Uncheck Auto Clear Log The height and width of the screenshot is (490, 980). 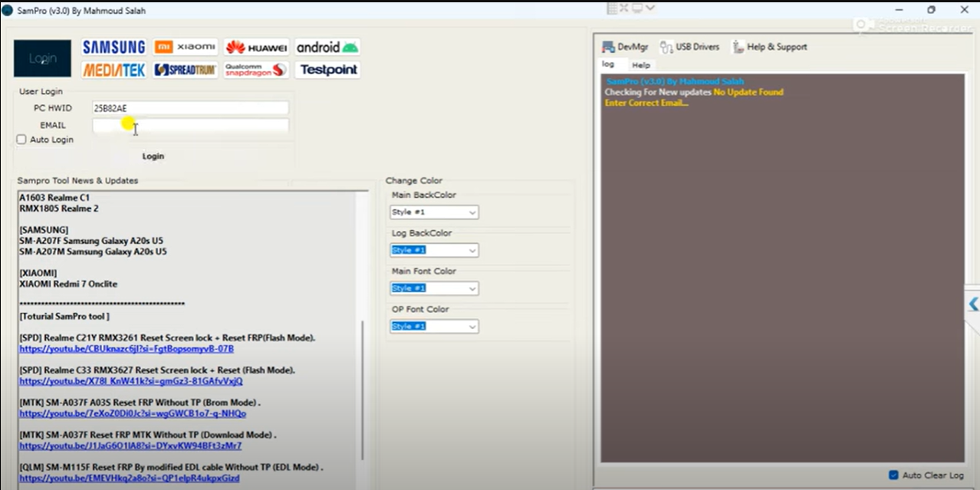coord(893,475)
